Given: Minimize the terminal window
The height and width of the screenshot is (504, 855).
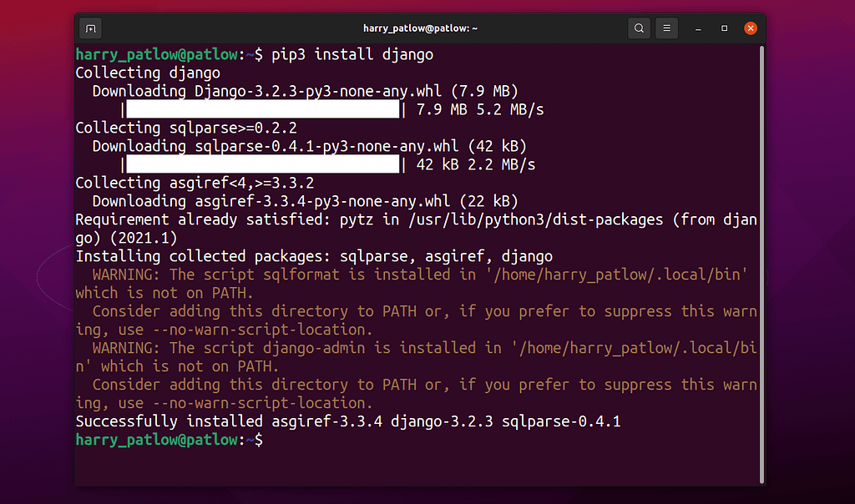Looking at the screenshot, I should coord(698,28).
